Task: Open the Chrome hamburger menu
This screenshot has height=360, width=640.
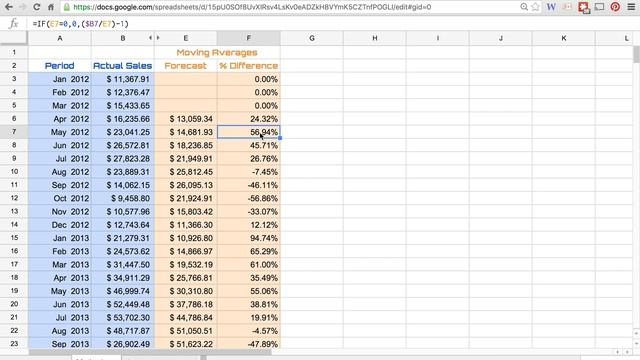Action: coord(631,7)
